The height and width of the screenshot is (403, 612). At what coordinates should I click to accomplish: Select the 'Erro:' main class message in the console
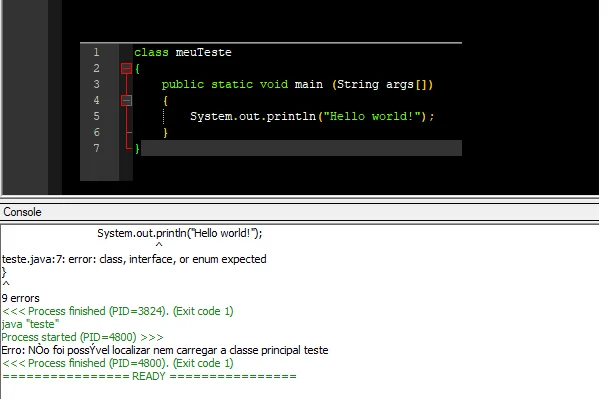point(165,350)
